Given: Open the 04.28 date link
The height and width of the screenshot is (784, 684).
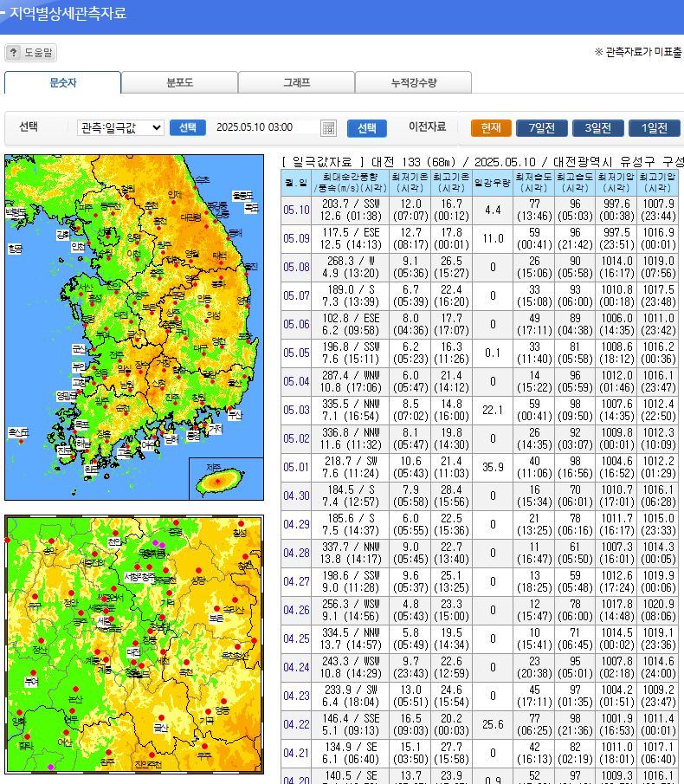Looking at the screenshot, I should 296,553.
